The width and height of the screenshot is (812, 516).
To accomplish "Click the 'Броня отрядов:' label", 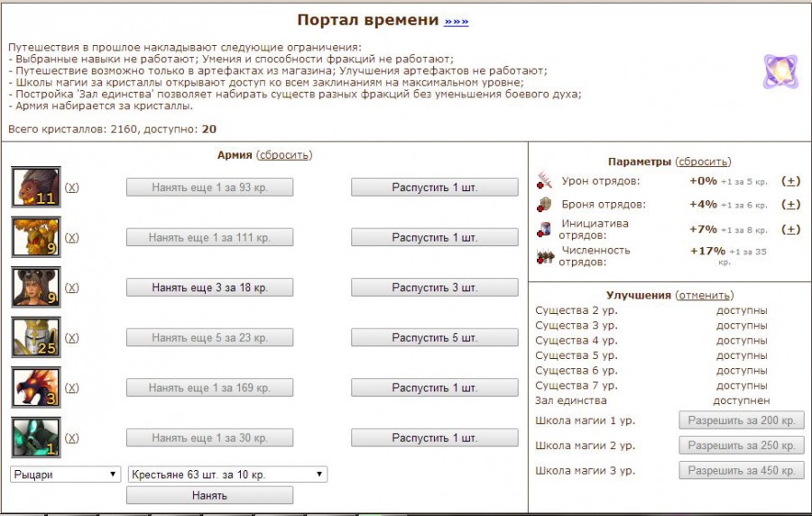I will [604, 205].
